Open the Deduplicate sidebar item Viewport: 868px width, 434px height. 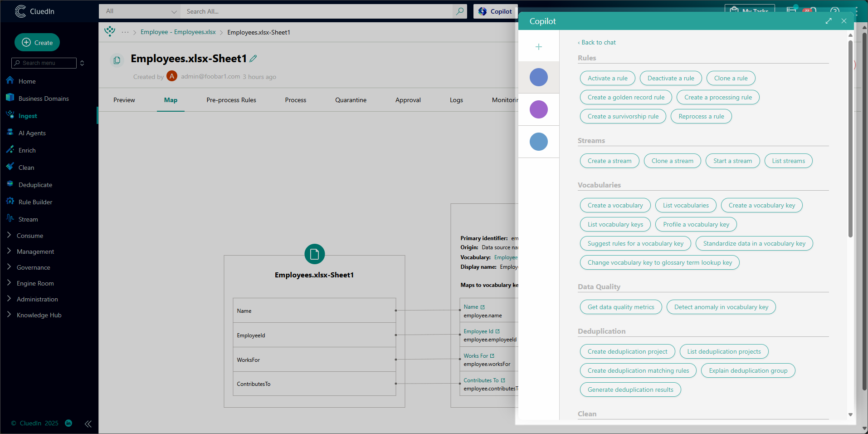click(35, 185)
